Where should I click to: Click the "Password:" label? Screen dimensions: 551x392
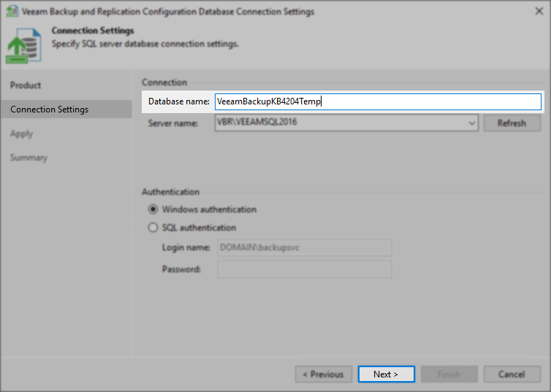click(x=181, y=269)
